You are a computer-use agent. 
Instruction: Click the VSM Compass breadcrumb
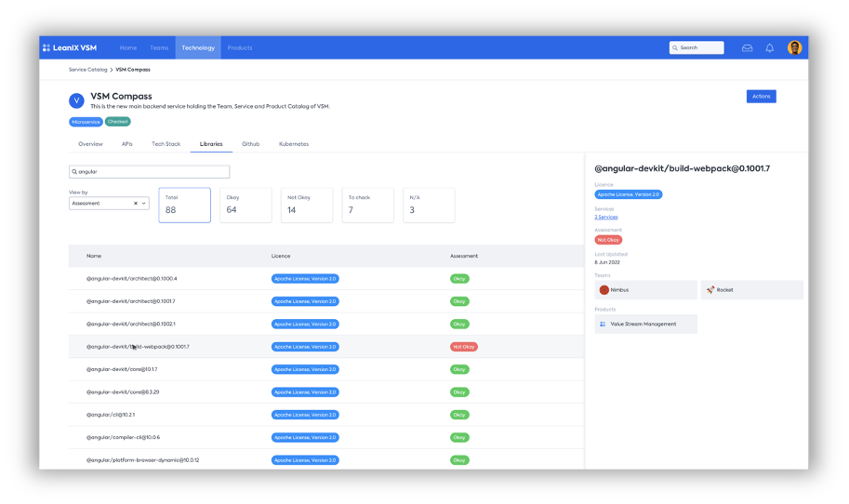coord(133,70)
